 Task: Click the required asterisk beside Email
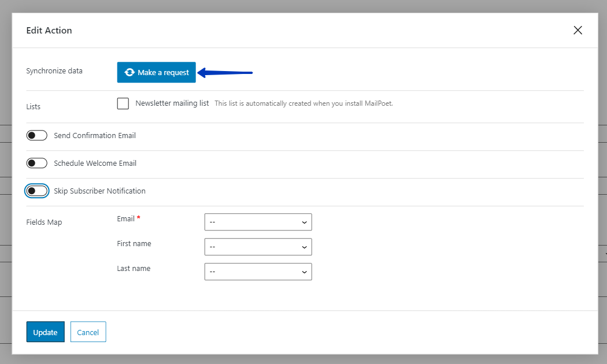coord(138,218)
